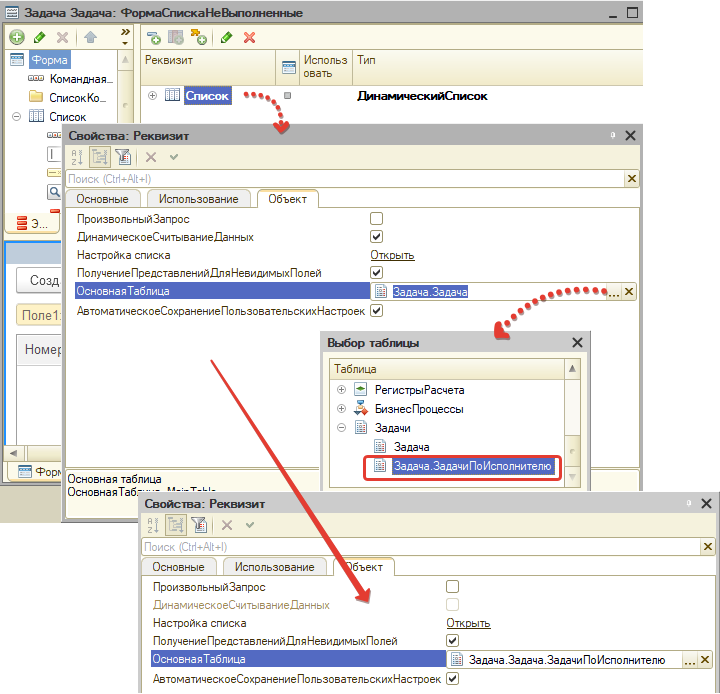The image size is (720, 694).
Task: Click alphabetical sort icon in upper properties window
Action: (77, 157)
